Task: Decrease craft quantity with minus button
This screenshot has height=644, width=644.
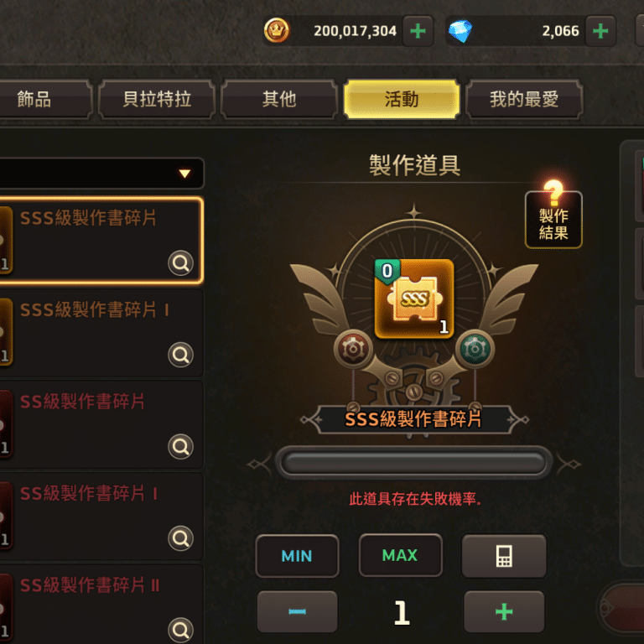Action: (x=297, y=611)
